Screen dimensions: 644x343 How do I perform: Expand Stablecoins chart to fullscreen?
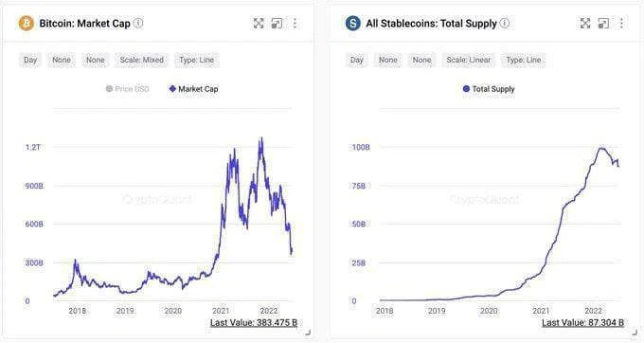585,24
